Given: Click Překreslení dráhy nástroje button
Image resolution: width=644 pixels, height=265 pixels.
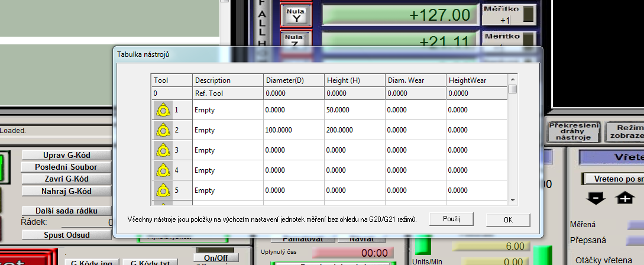Looking at the screenshot, I should click(574, 131).
